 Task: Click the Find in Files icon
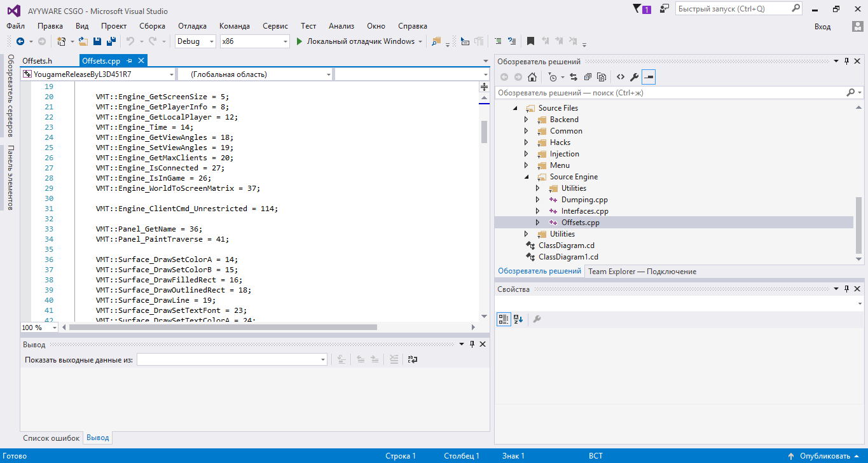(x=436, y=41)
